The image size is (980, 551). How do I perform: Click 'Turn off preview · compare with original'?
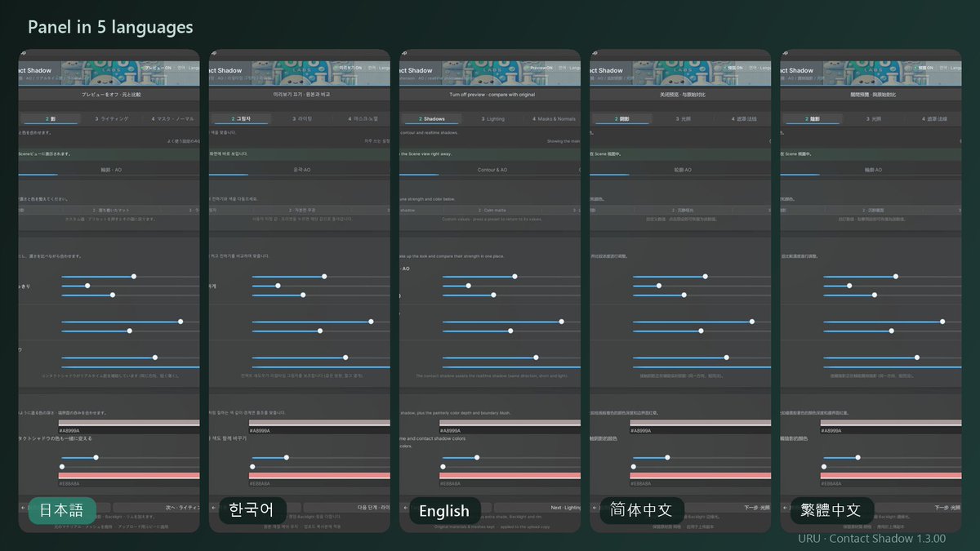pyautogui.click(x=490, y=95)
